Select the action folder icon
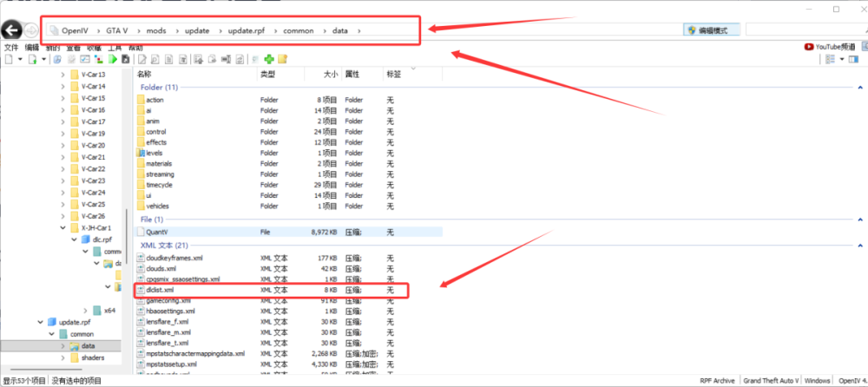868x387 pixels. [x=141, y=100]
